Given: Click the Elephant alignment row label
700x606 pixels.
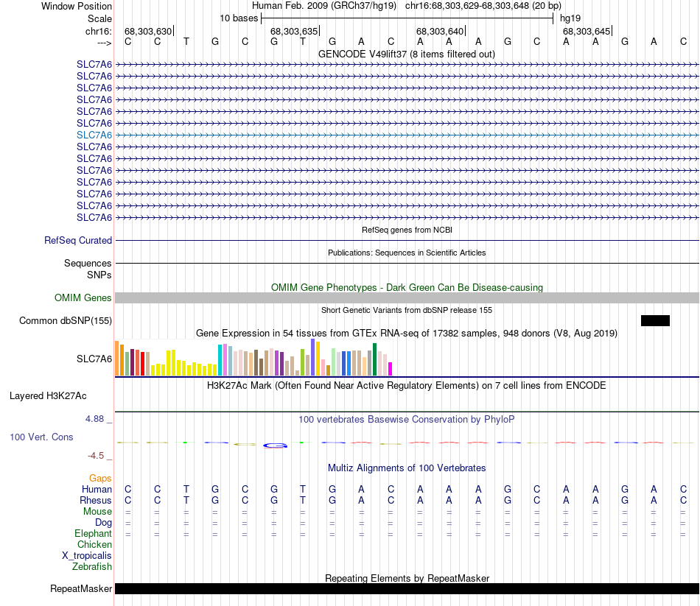Looking at the screenshot, I should [x=93, y=533].
